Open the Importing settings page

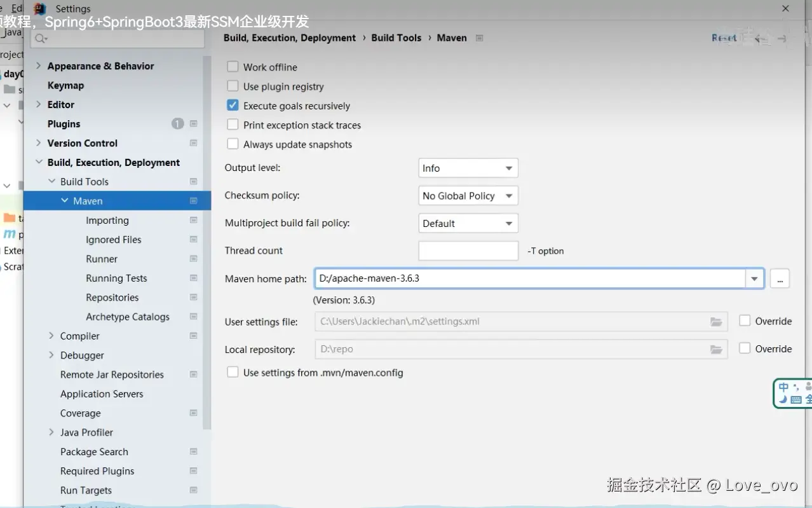click(107, 221)
